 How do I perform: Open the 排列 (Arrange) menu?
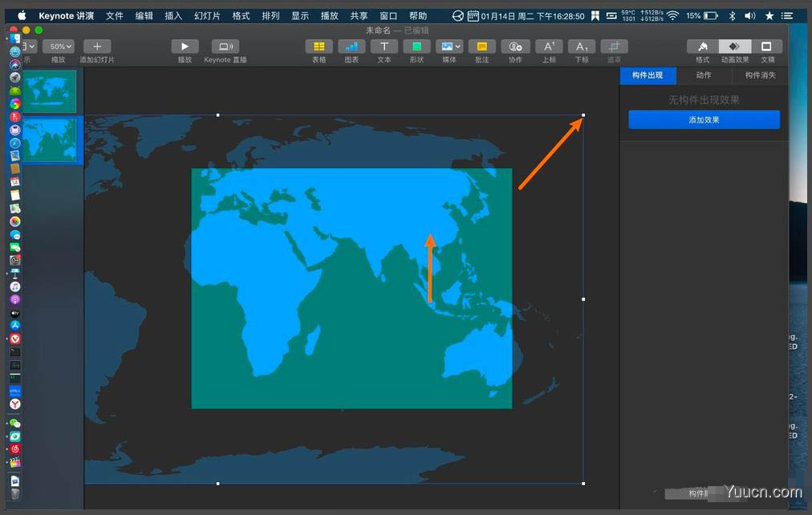point(270,16)
